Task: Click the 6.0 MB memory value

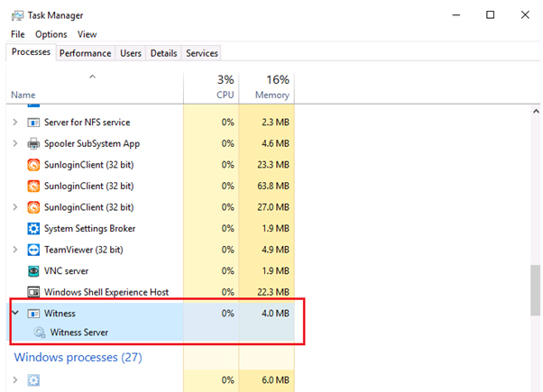Action: [275, 380]
